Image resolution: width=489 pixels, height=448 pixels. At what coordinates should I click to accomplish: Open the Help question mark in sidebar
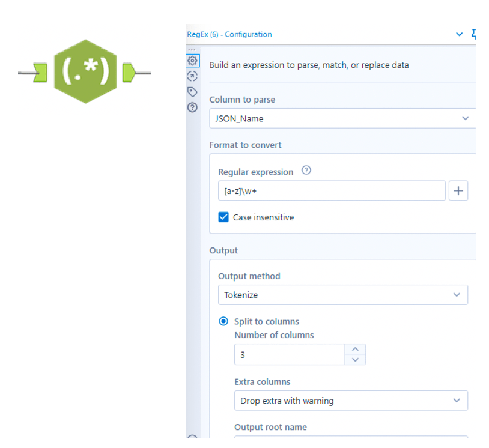click(x=193, y=107)
